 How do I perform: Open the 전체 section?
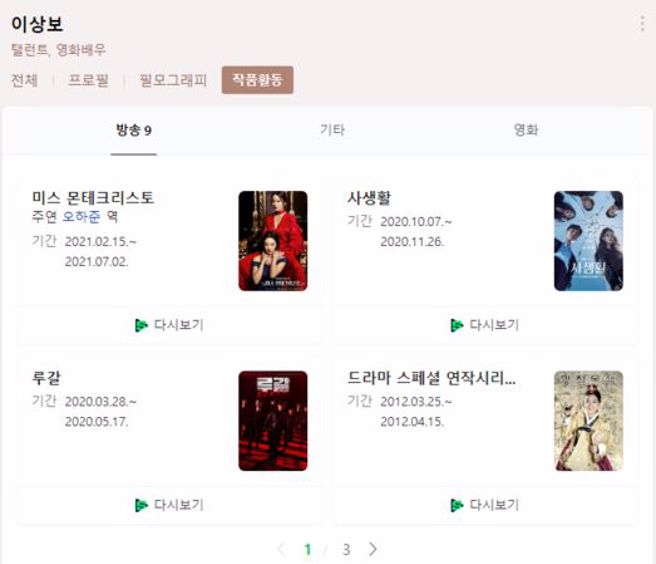(24, 80)
